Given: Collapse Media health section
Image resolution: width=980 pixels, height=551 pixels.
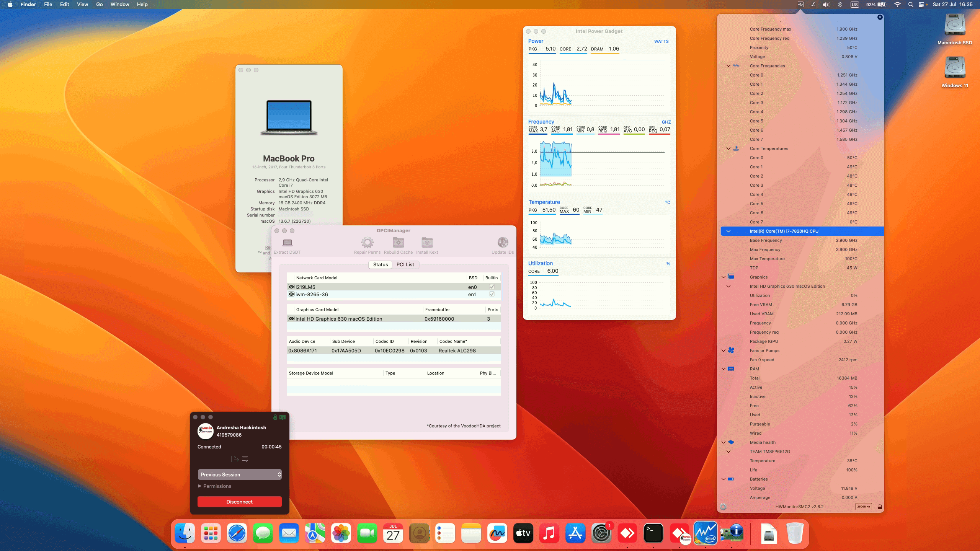Looking at the screenshot, I should (x=724, y=442).
